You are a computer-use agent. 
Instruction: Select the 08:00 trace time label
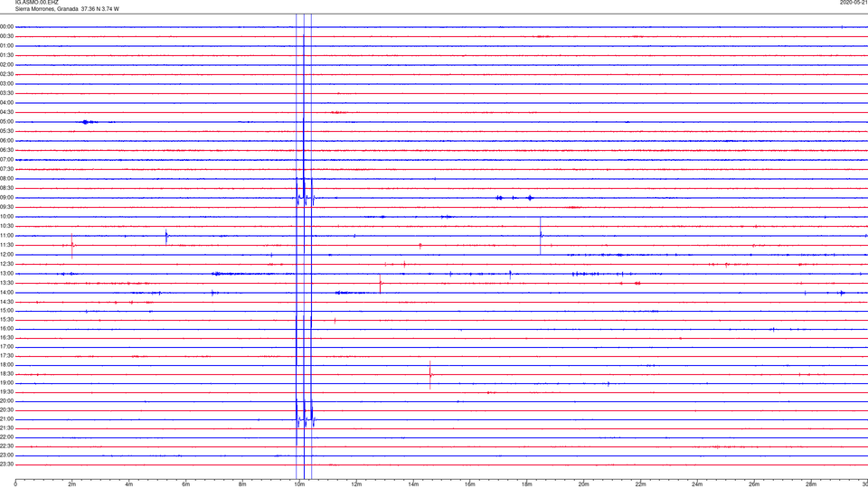pos(6,179)
